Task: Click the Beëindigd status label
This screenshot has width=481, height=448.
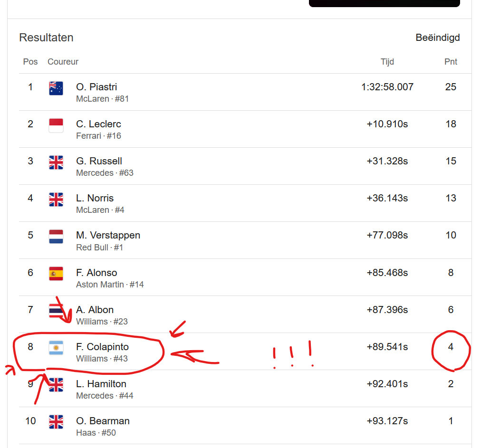Action: pyautogui.click(x=438, y=38)
